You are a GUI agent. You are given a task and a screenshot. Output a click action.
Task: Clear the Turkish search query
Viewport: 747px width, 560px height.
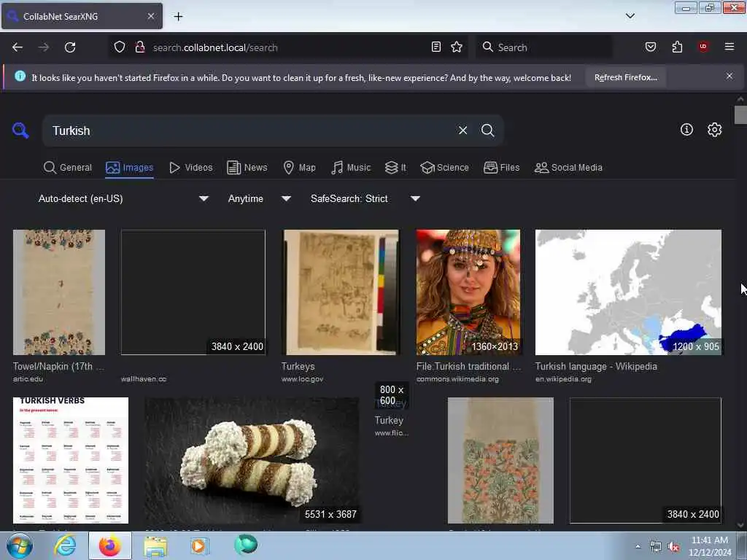click(462, 131)
